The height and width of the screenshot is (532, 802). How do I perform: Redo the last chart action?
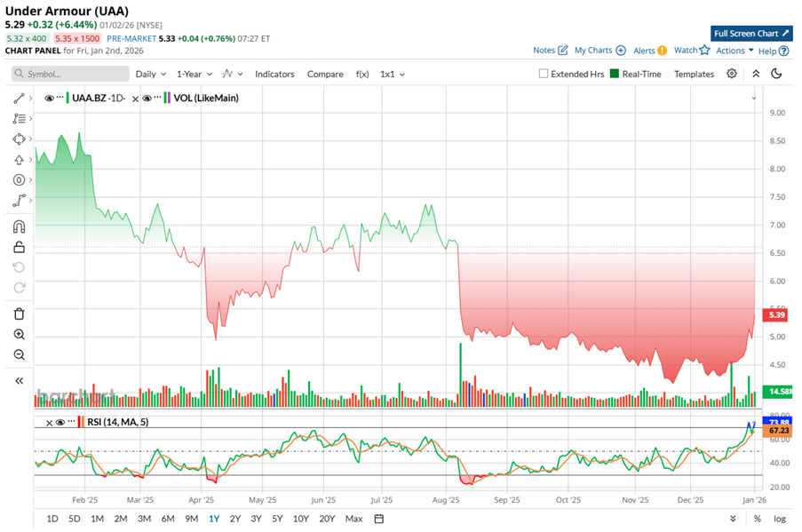point(19,288)
